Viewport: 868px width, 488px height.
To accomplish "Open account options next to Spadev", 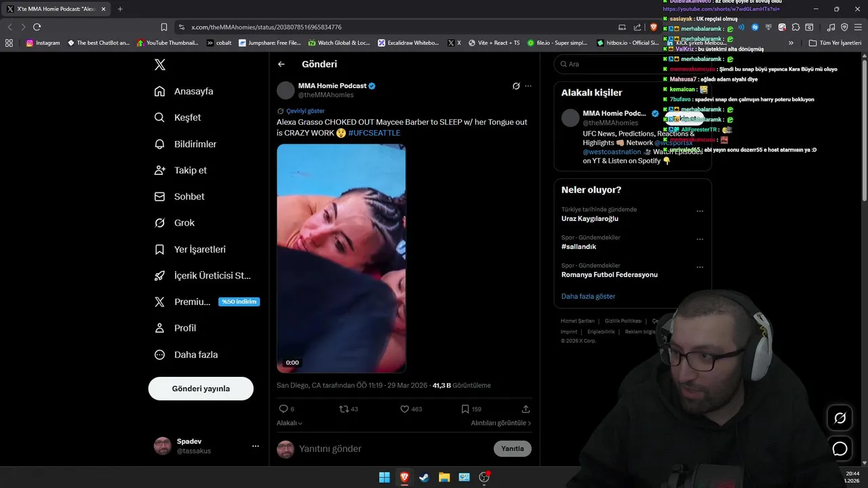I will (256, 446).
